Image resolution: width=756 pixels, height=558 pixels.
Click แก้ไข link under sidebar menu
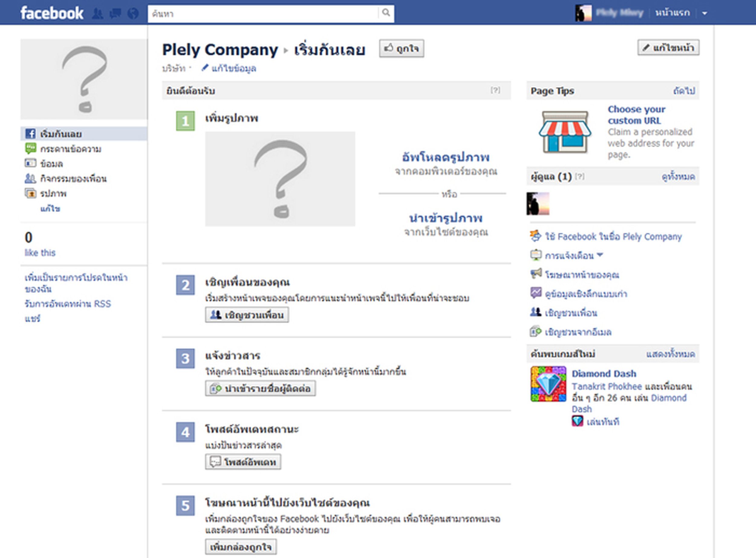click(51, 208)
